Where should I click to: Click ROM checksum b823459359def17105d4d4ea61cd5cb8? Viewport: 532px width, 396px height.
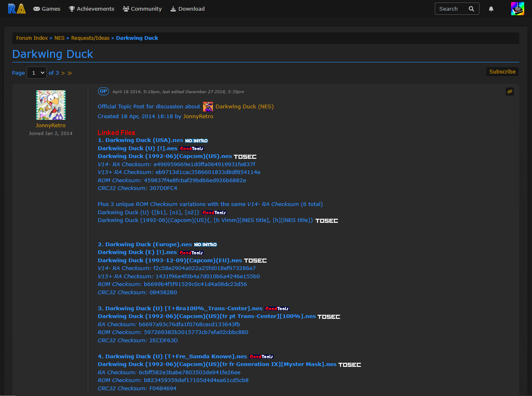pyautogui.click(x=196, y=380)
